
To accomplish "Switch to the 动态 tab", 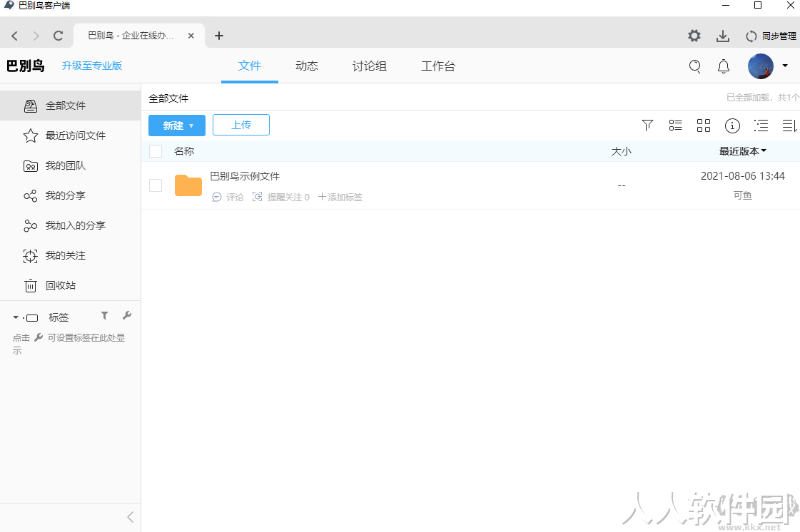I will click(307, 66).
